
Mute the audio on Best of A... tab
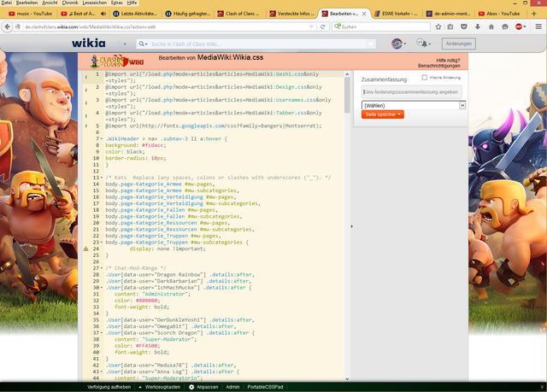coord(103,14)
